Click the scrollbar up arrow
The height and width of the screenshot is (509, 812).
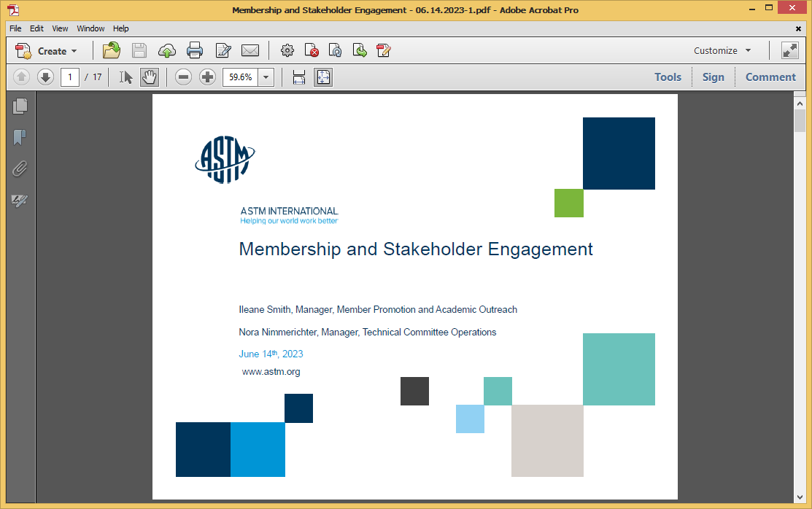click(800, 103)
